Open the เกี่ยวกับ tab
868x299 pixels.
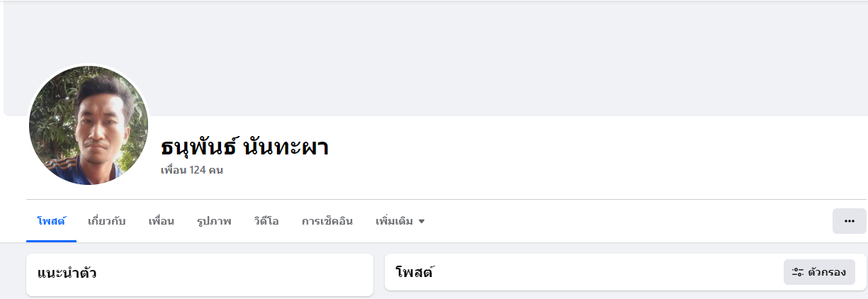point(106,221)
